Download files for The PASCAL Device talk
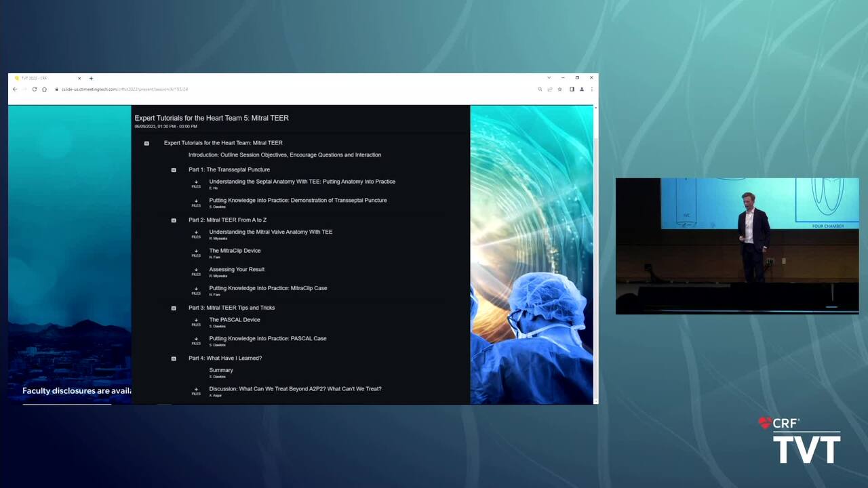The height and width of the screenshot is (488, 868). (196, 321)
